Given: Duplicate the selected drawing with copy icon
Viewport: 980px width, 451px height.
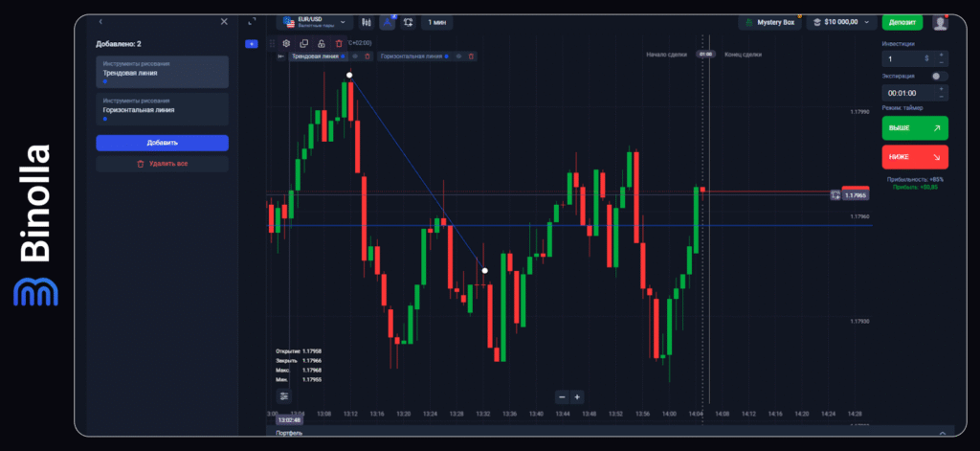Looking at the screenshot, I should pyautogui.click(x=303, y=43).
